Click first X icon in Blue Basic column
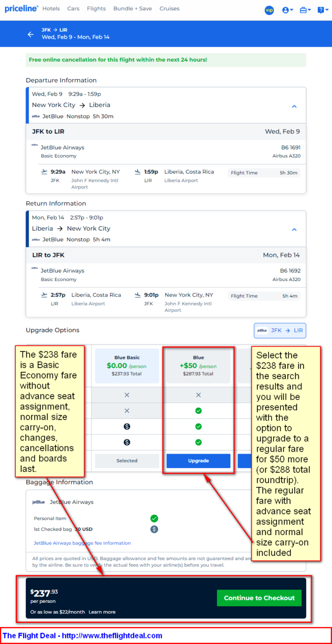Screen dimensions: 332x644 tap(127, 395)
